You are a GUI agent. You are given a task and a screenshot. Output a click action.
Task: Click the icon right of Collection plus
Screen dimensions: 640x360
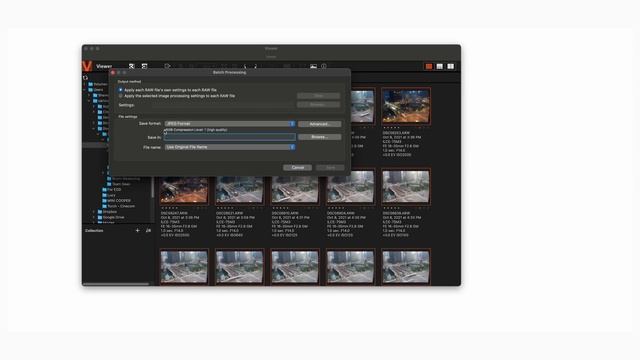pos(148,231)
